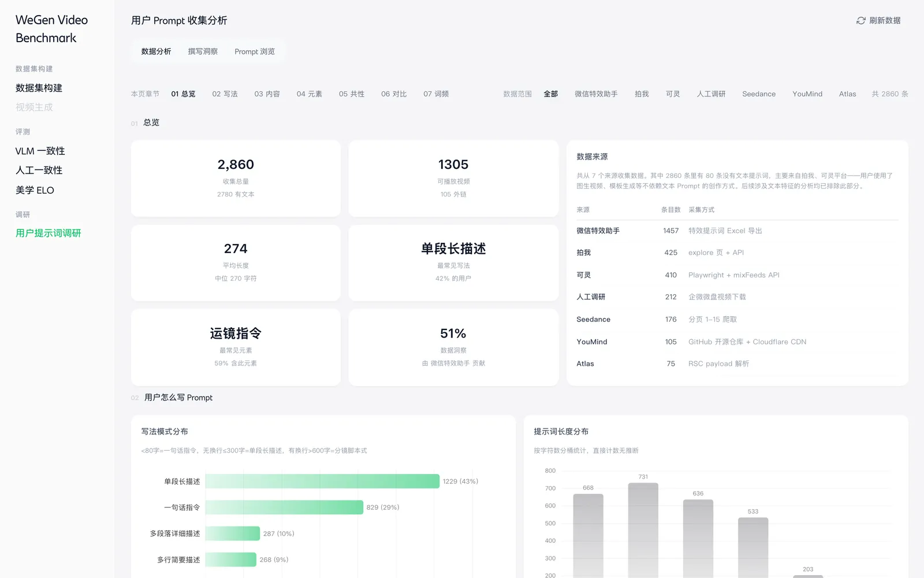Filter data range to 微信特效助手
Image resolution: width=924 pixels, height=578 pixels.
pyautogui.click(x=596, y=94)
